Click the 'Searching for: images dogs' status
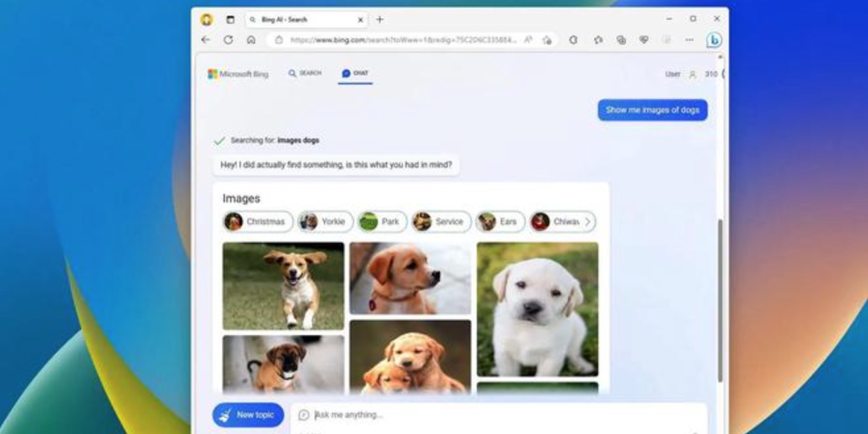 [x=274, y=140]
